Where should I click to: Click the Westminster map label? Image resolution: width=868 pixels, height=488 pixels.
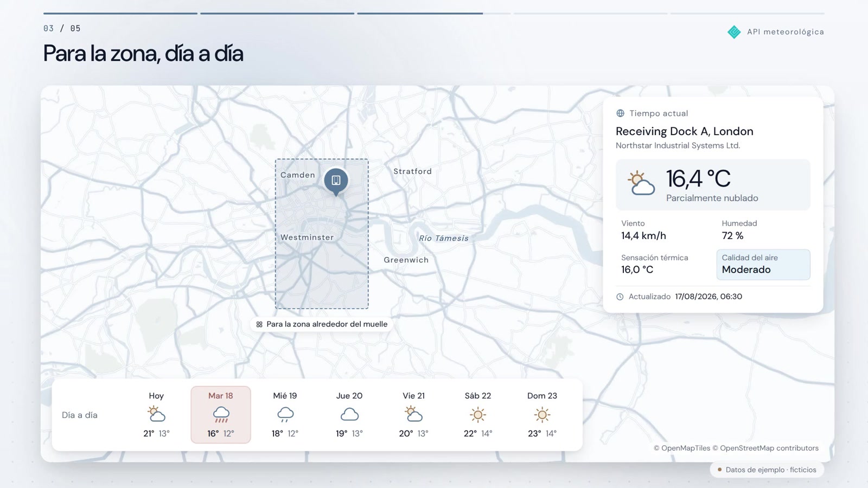(307, 237)
